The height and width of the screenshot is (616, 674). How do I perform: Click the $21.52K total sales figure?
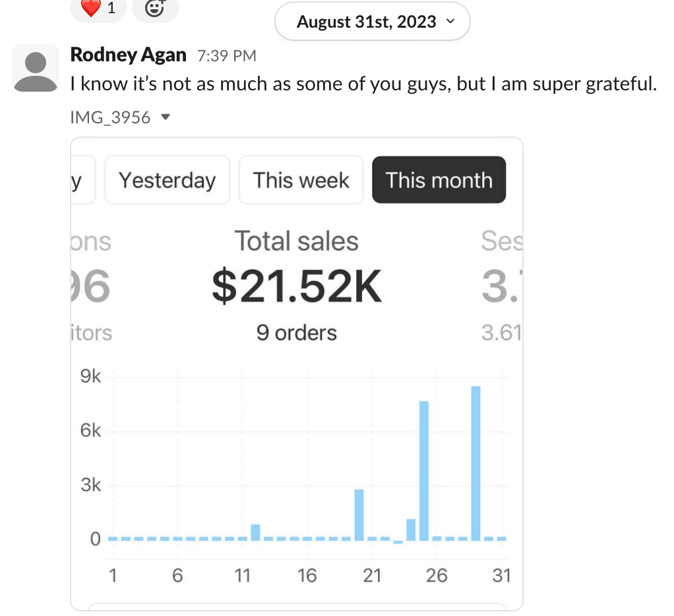(296, 288)
